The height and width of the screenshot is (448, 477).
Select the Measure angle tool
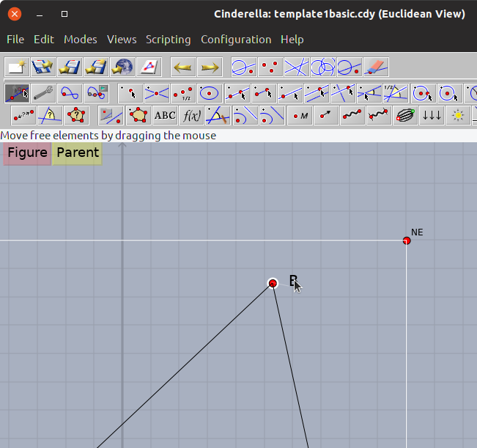pyautogui.click(x=50, y=115)
